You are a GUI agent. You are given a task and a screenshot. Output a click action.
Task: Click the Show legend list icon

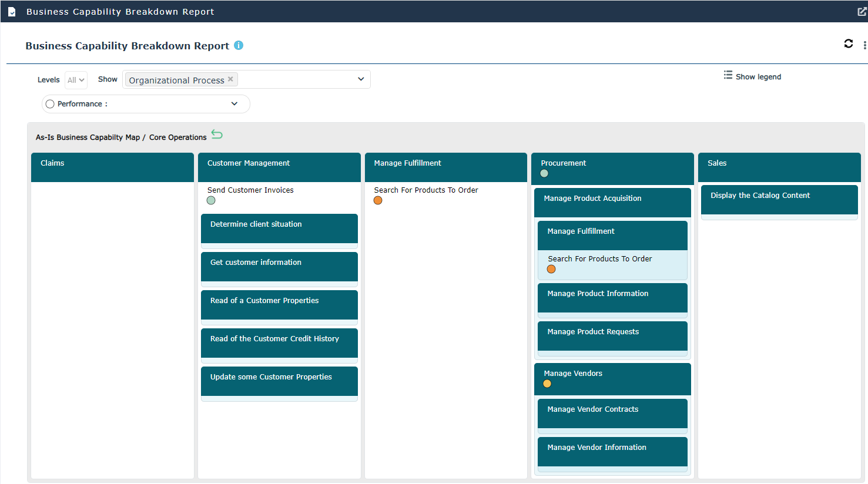728,75
